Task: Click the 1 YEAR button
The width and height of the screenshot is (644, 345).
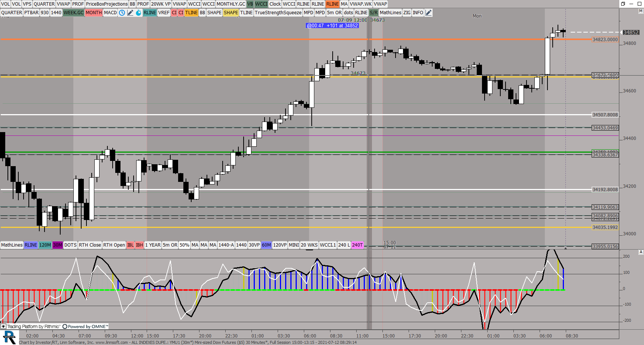Action: [153, 245]
